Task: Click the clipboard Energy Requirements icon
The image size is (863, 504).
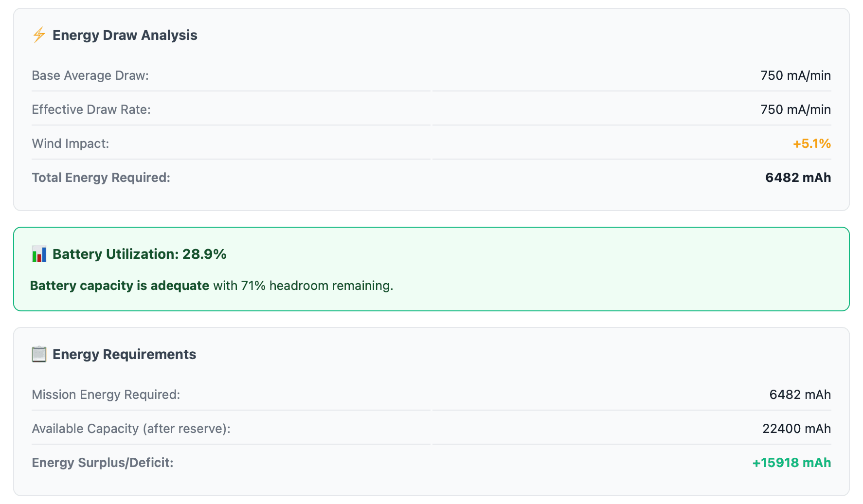Action: click(39, 354)
